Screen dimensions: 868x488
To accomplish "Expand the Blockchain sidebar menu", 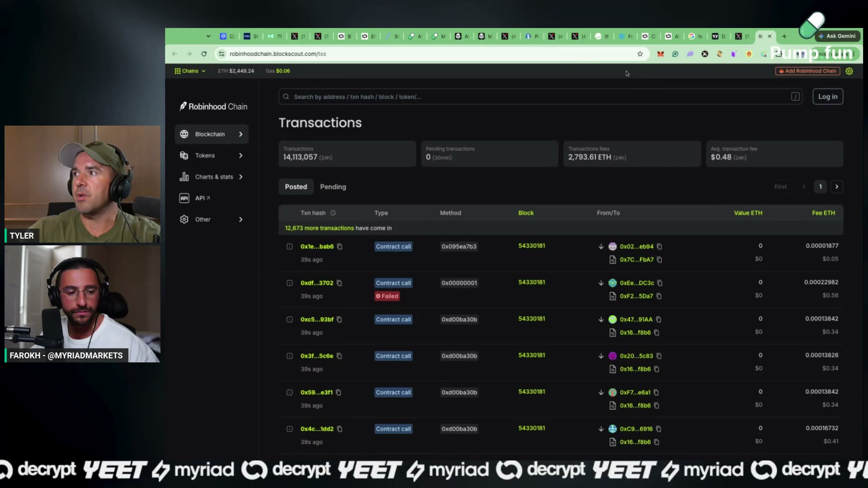I will (212, 134).
